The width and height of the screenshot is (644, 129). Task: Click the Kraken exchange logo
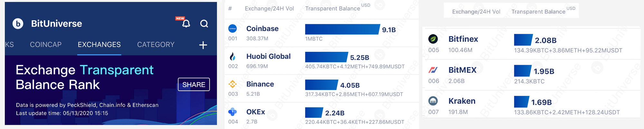[433, 101]
